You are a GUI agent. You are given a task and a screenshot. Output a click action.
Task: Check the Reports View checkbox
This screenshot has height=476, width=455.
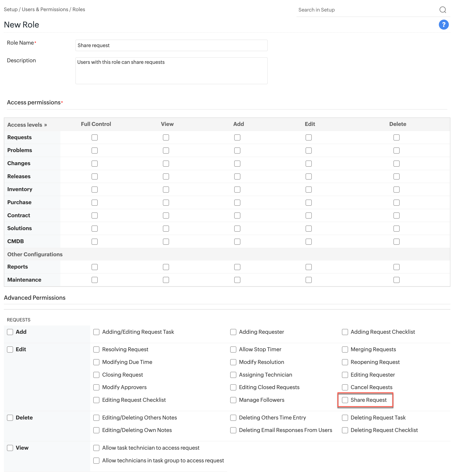pos(166,267)
